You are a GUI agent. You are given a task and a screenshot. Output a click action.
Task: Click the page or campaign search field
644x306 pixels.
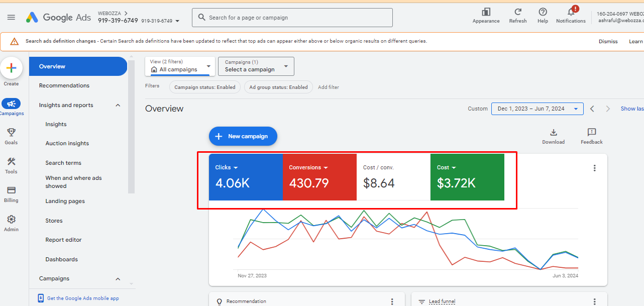292,17
